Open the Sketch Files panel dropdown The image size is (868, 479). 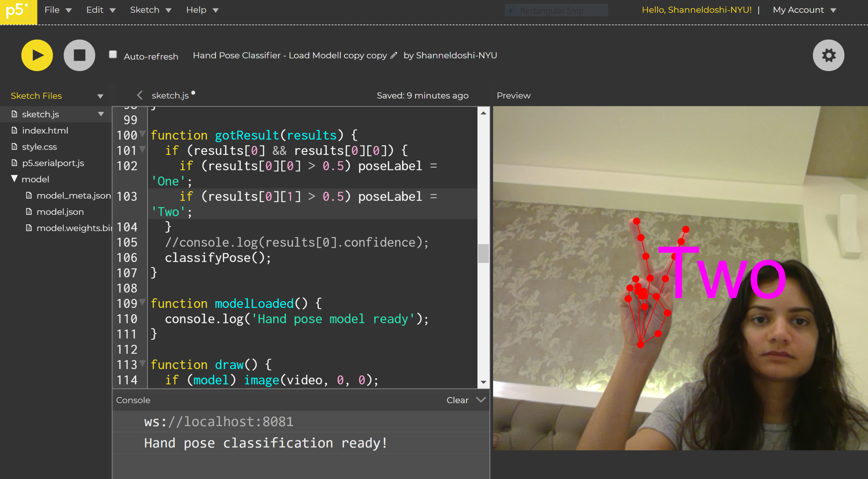click(100, 96)
